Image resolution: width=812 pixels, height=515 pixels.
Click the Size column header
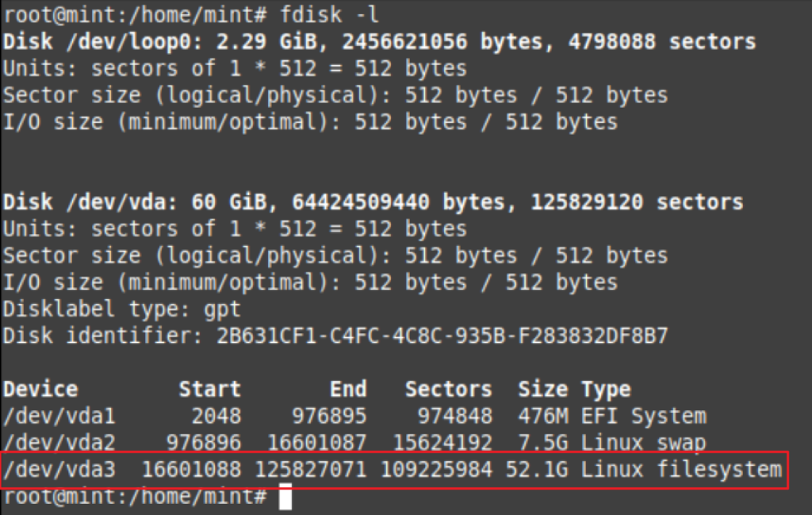pyautogui.click(x=542, y=389)
